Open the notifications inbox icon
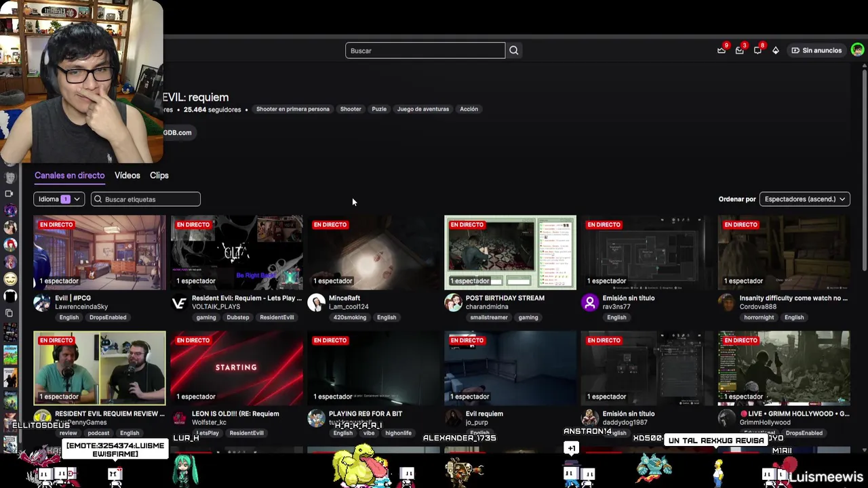The height and width of the screenshot is (488, 868). (740, 50)
